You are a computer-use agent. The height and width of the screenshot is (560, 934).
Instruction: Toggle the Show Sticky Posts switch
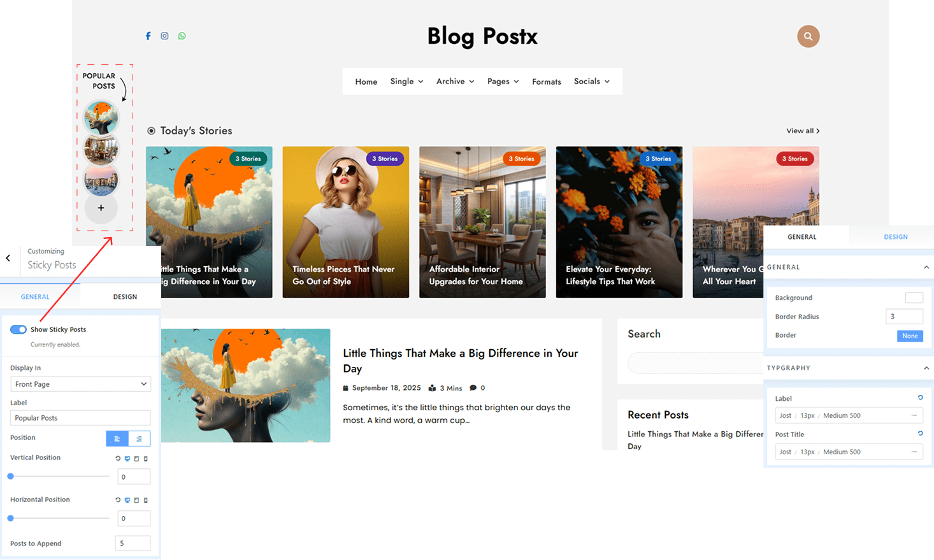[18, 329]
